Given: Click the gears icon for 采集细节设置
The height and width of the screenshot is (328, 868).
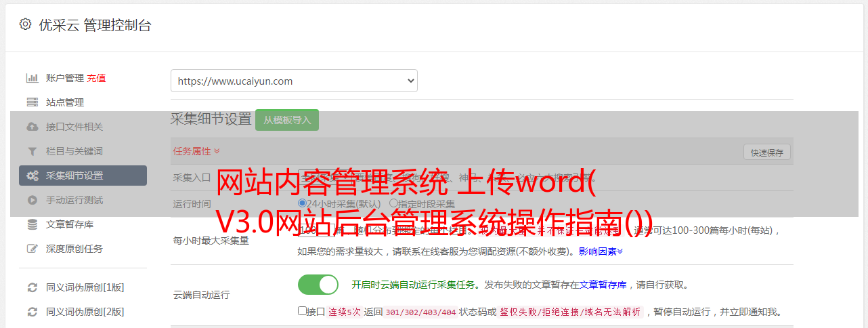Looking at the screenshot, I should click(x=32, y=176).
